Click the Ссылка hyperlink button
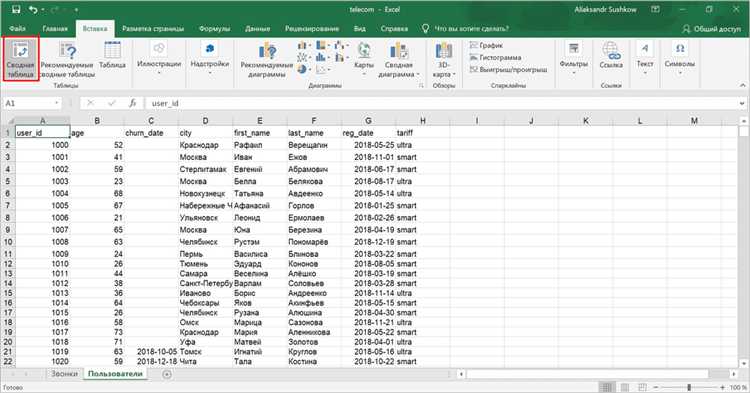The image size is (750, 393). coord(611,55)
